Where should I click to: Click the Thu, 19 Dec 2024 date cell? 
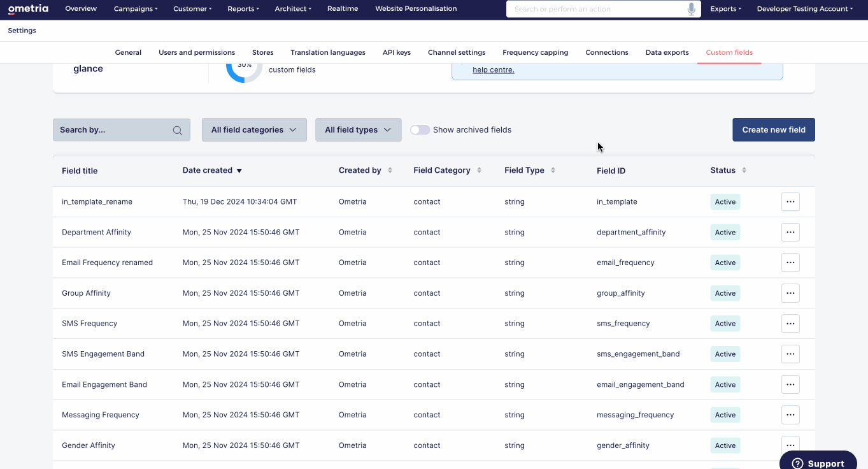point(239,201)
